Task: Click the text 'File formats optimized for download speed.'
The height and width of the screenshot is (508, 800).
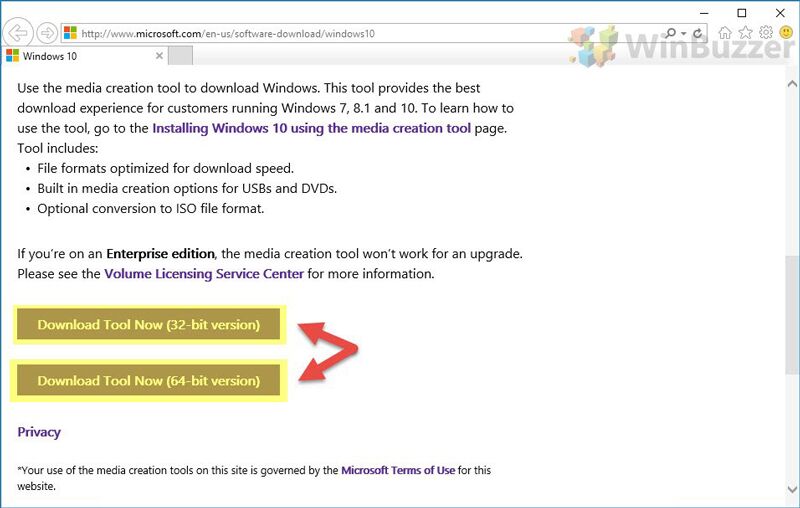Action: coord(165,168)
